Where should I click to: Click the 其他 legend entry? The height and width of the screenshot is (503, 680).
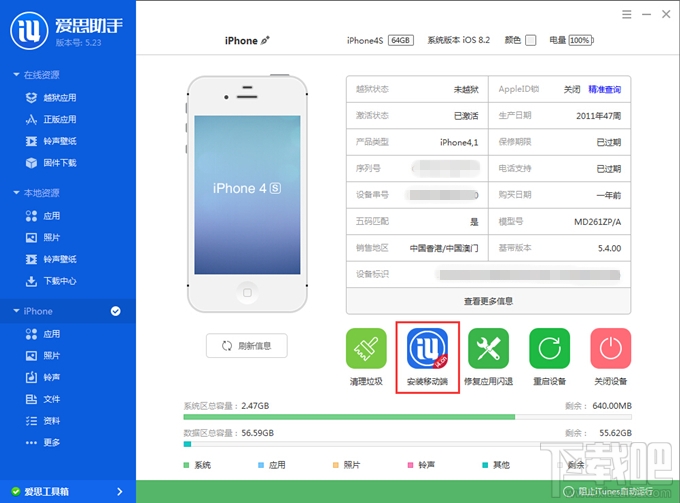click(x=496, y=465)
